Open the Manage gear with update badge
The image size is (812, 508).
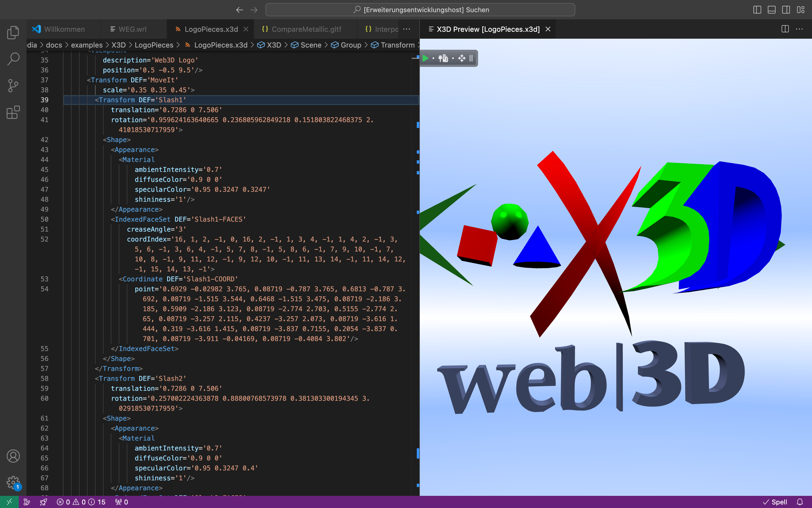click(13, 483)
